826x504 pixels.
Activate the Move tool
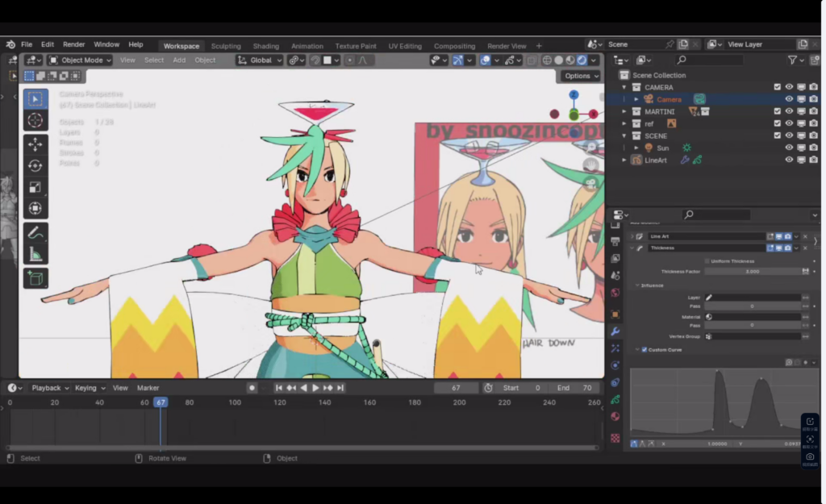click(x=35, y=144)
